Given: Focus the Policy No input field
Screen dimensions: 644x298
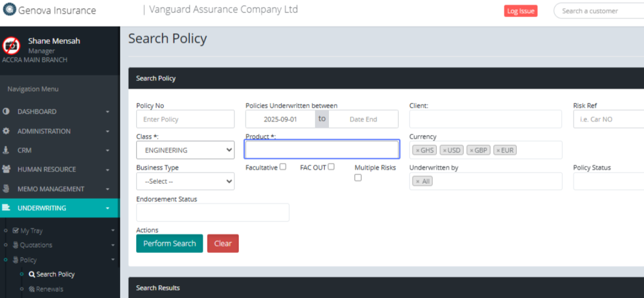Looking at the screenshot, I should [185, 119].
